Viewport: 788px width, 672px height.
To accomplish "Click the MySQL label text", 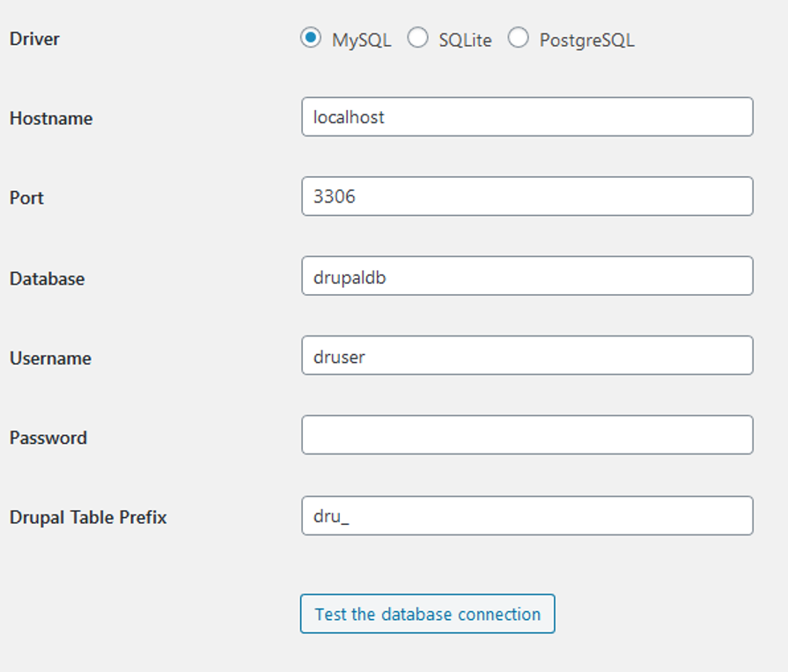I will (361, 41).
